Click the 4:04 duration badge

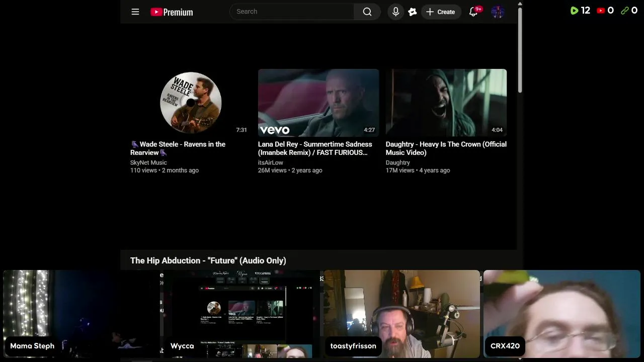497,130
